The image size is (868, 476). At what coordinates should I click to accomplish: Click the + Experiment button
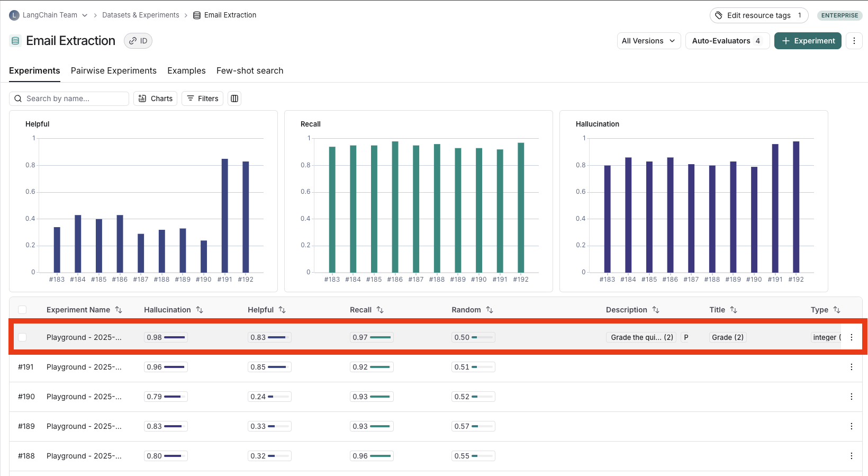coord(808,41)
